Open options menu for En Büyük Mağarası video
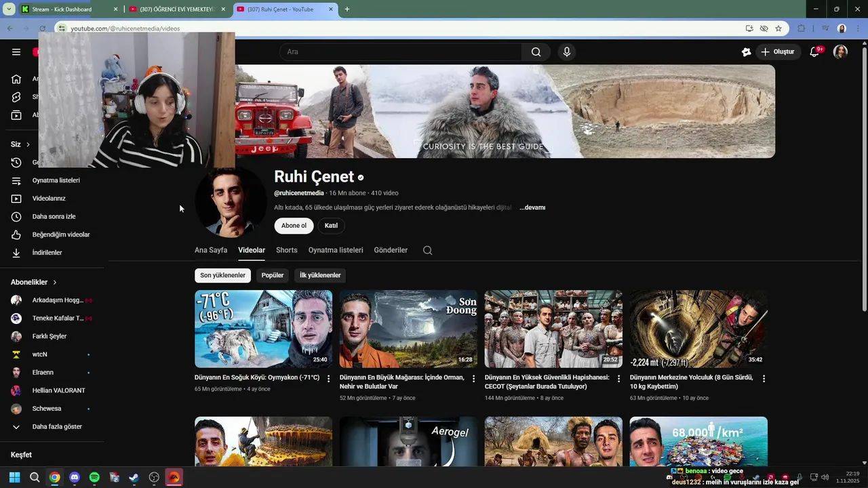 click(x=474, y=378)
